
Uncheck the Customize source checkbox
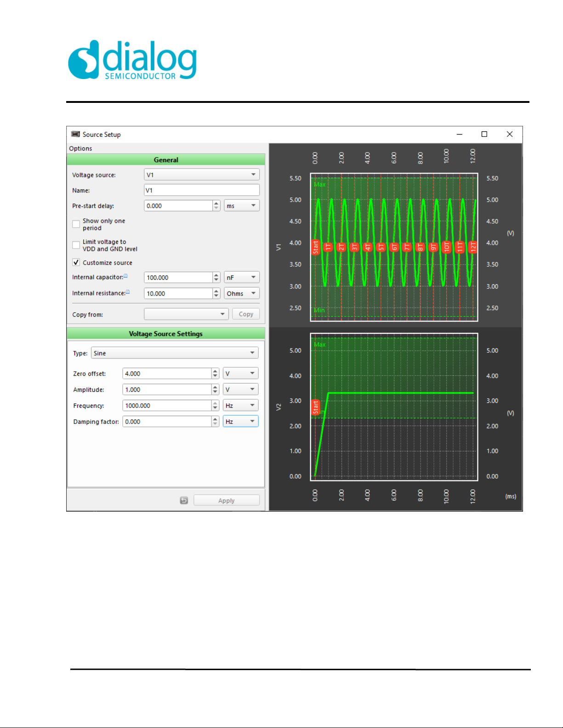click(76, 262)
